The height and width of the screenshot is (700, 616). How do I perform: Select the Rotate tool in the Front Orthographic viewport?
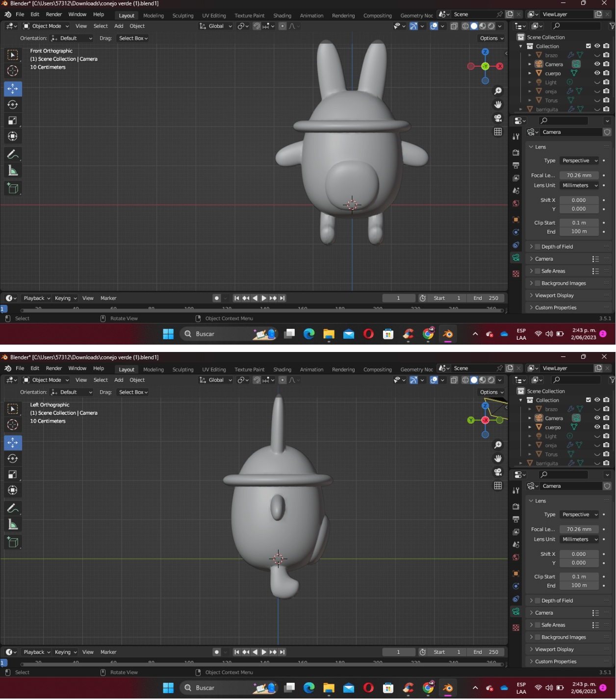(13, 105)
